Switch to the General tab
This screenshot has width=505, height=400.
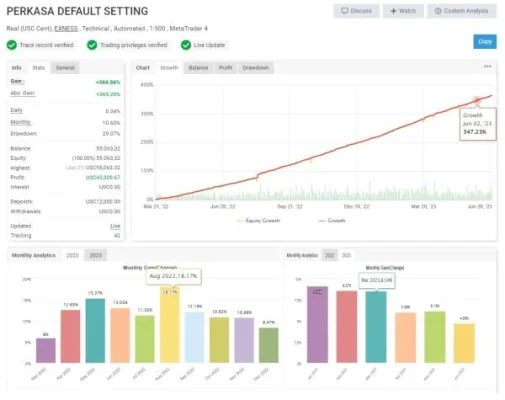[x=65, y=68]
